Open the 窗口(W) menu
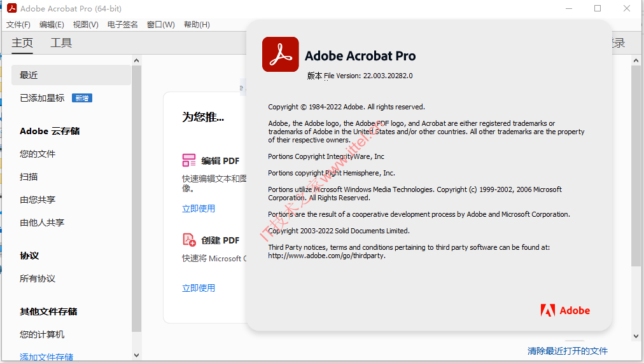The width and height of the screenshot is (644, 363). point(161,25)
